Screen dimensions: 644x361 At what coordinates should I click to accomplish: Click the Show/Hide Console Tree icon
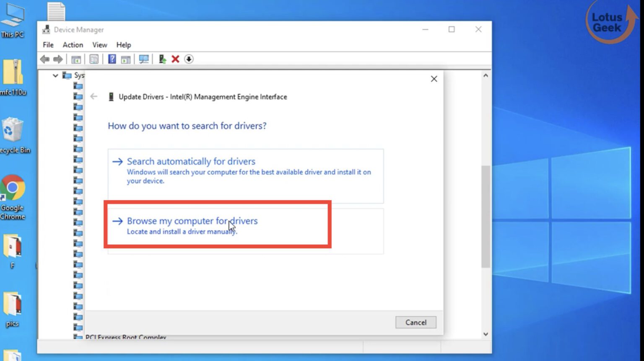point(75,59)
